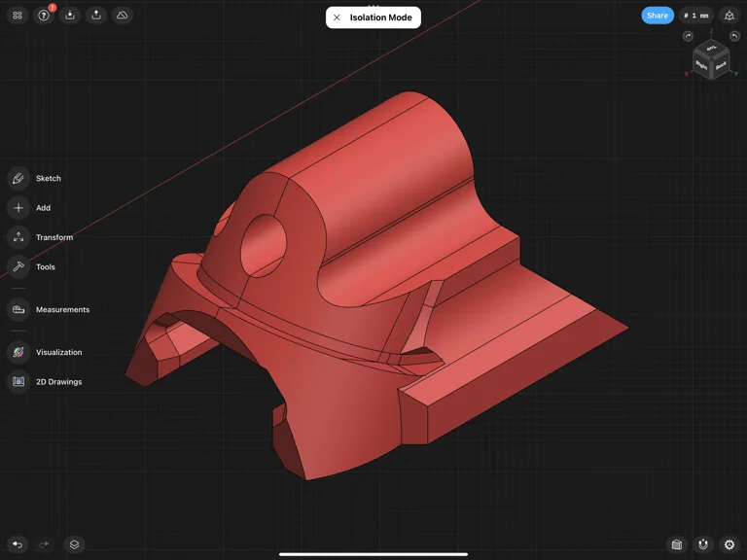This screenshot has width=747, height=560.
Task: Toggle the perspective view cube icon
Action: coord(729,16)
